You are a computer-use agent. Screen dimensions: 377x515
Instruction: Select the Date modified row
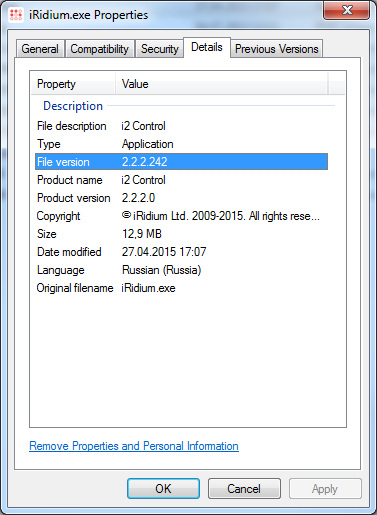coord(181,252)
